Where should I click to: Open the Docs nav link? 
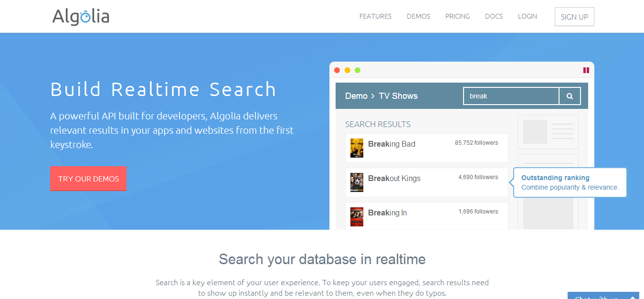[494, 16]
